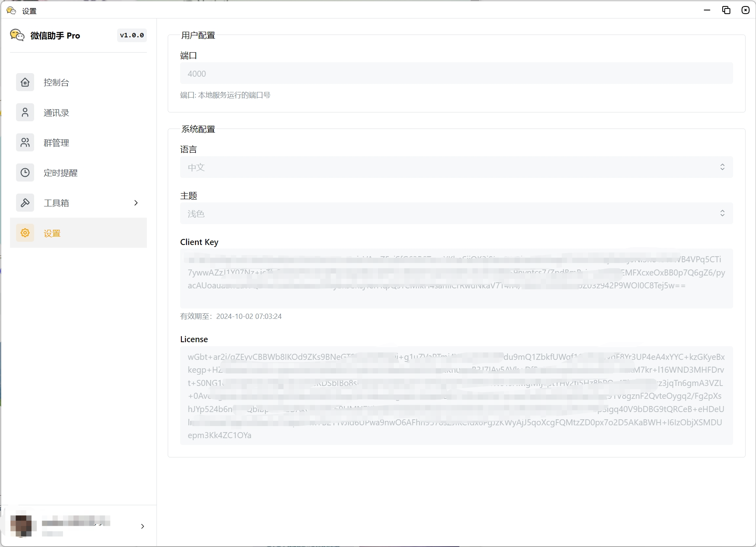Expand the user profile chevron
The height and width of the screenshot is (547, 756).
[142, 526]
